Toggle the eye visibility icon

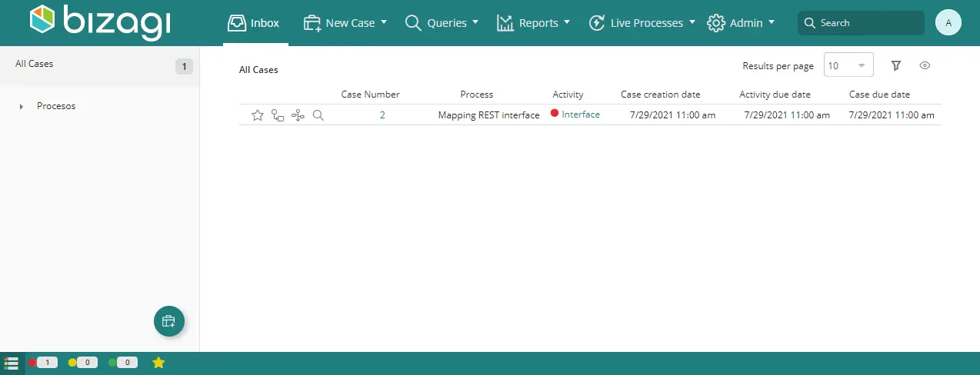(x=925, y=66)
